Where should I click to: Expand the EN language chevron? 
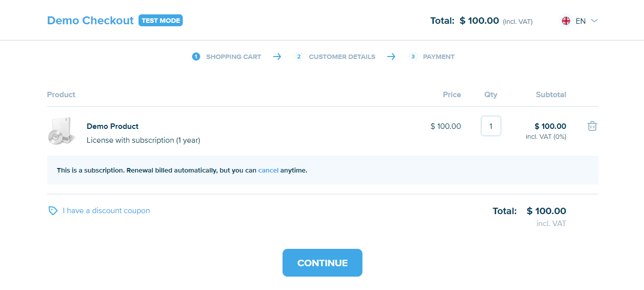click(x=594, y=21)
